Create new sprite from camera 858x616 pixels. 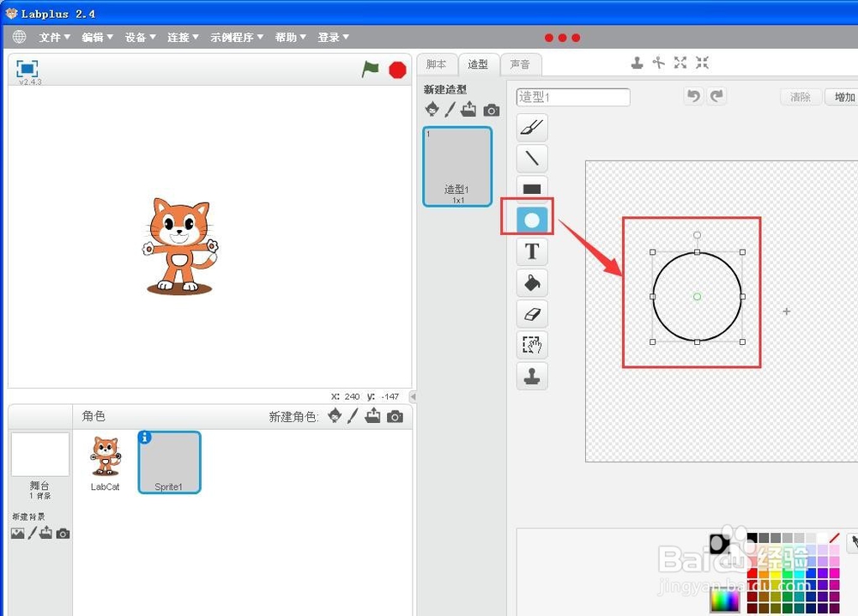(x=395, y=417)
